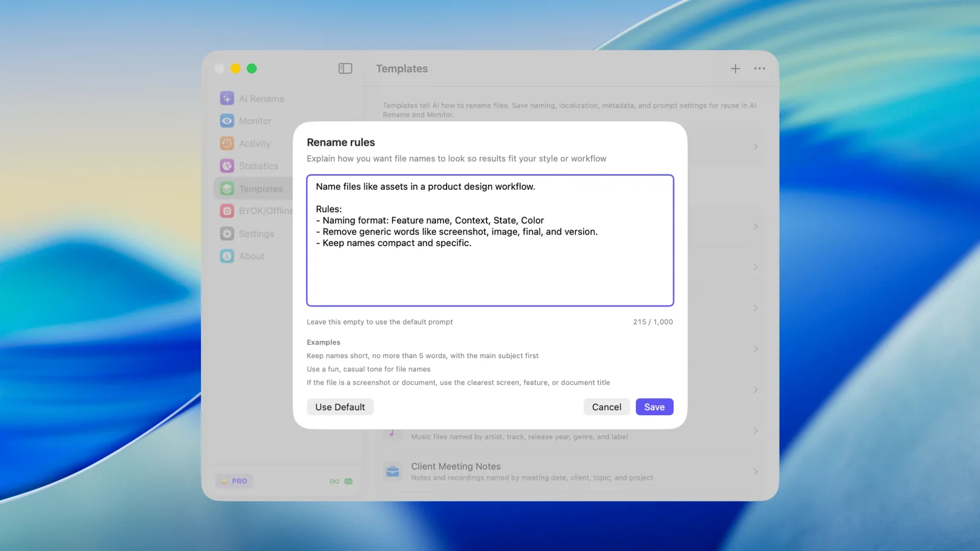Open Statistics section
The width and height of the screenshot is (980, 551).
[258, 166]
